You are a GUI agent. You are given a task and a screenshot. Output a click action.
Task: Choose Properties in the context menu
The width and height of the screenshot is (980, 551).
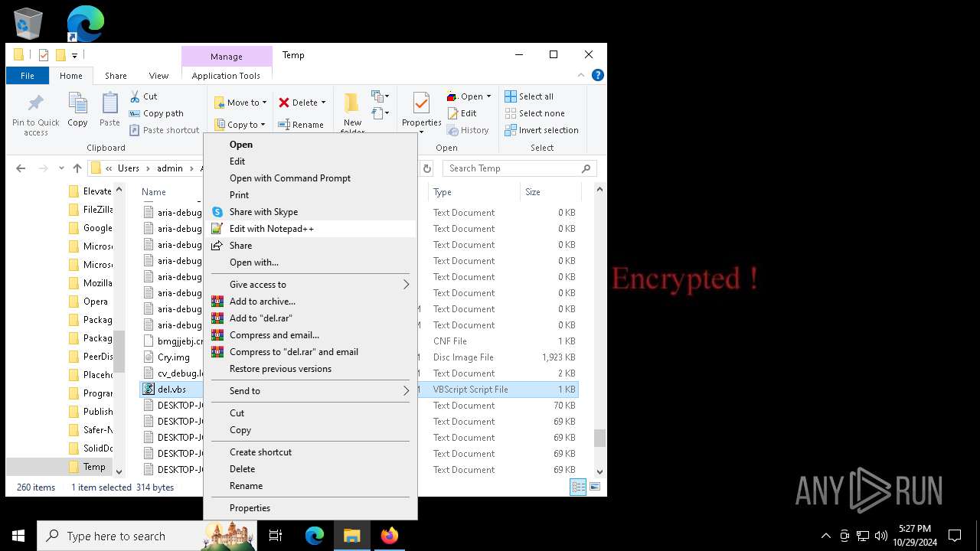click(310, 508)
